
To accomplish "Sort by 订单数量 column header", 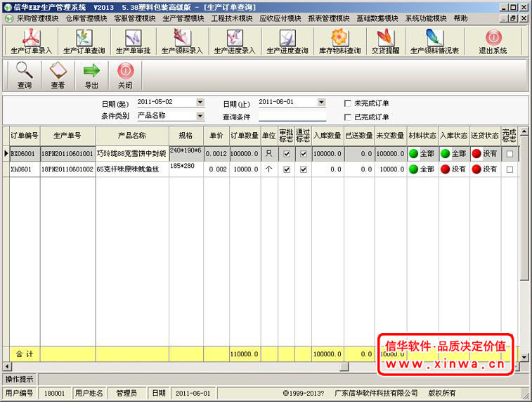I will [245, 136].
